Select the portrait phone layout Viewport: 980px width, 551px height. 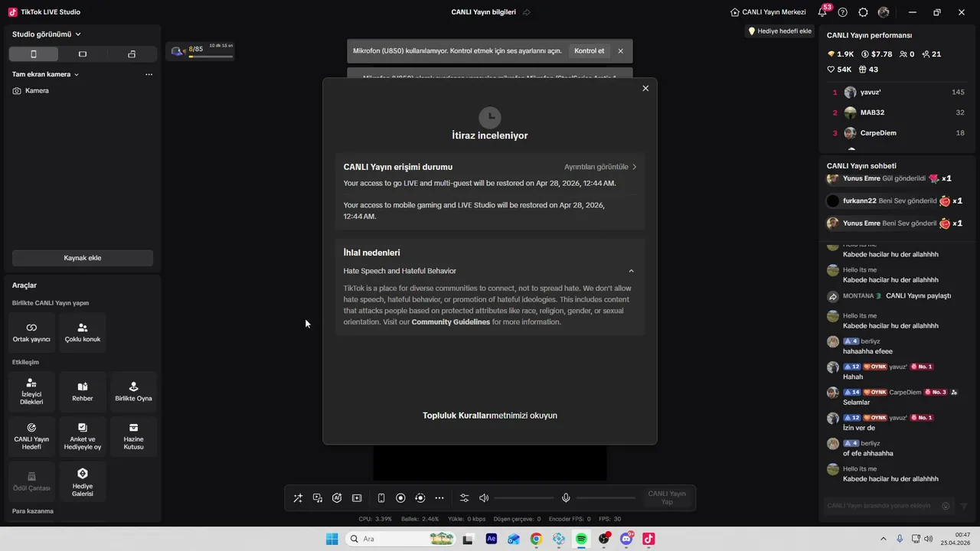[33, 54]
